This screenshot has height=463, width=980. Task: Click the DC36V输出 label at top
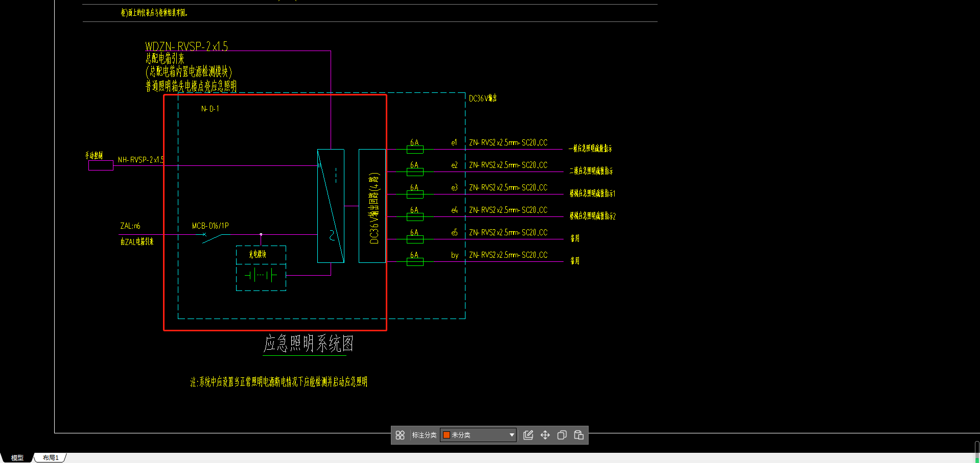(x=483, y=98)
